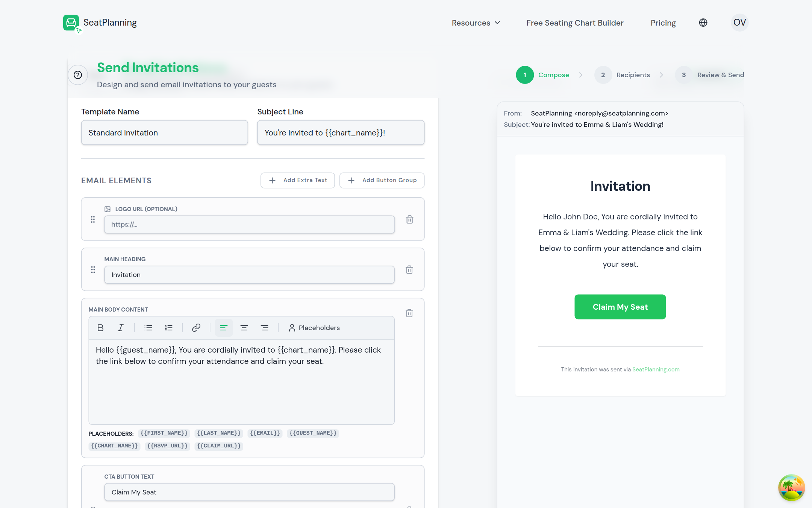Image resolution: width=812 pixels, height=508 pixels.
Task: Click the SeatPlanning logo icon
Action: pyautogui.click(x=71, y=23)
